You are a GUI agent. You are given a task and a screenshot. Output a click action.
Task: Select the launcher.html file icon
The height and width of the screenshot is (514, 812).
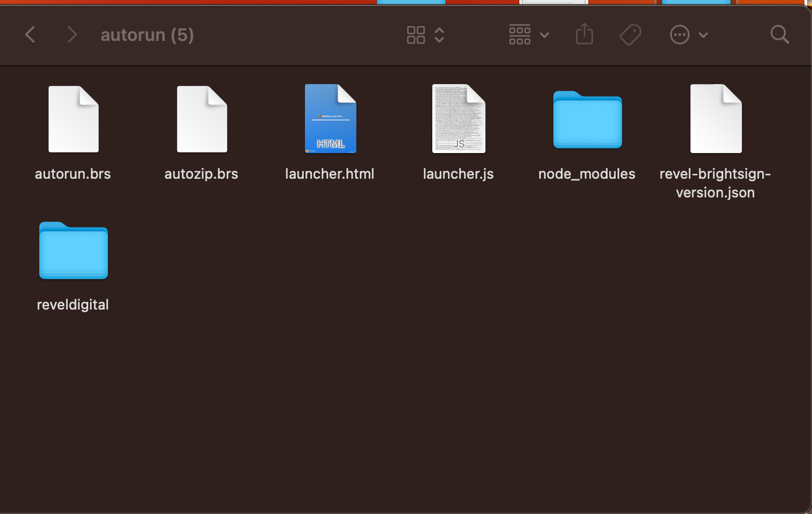coord(330,119)
